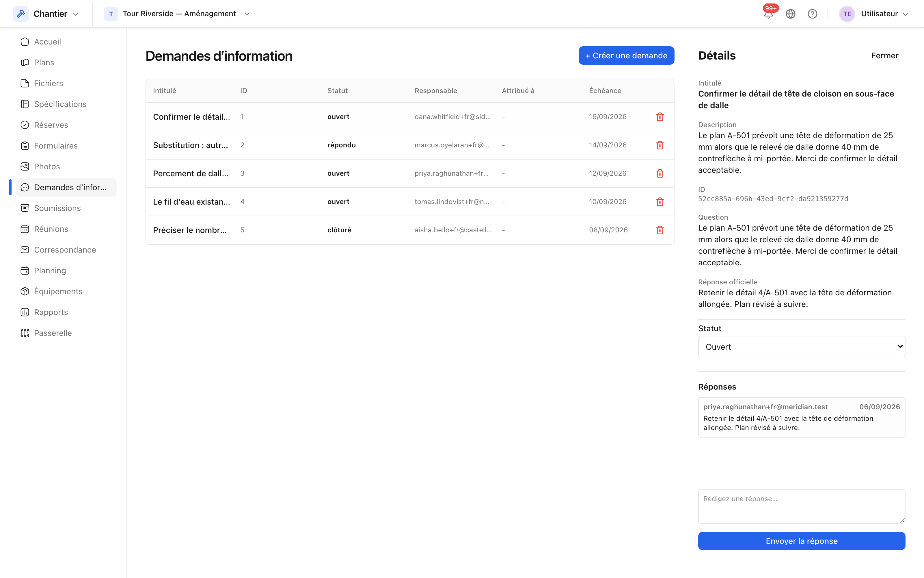This screenshot has width=924, height=578.
Task: Close the Détails panel with Fermer
Action: (x=885, y=56)
